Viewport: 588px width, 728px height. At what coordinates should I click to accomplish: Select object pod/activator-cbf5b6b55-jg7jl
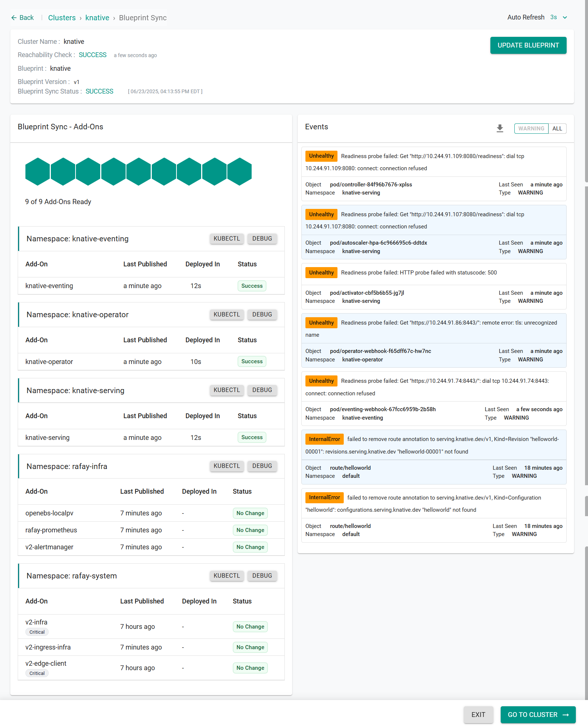[367, 293]
